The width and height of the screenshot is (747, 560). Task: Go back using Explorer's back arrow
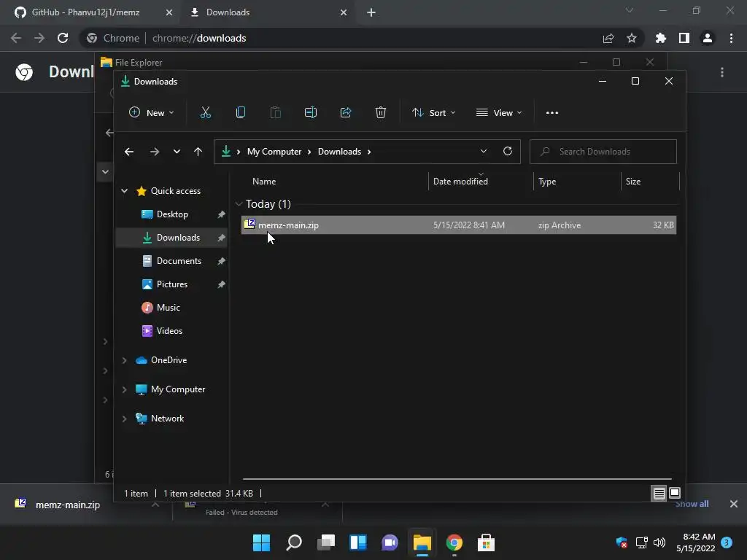coord(129,152)
